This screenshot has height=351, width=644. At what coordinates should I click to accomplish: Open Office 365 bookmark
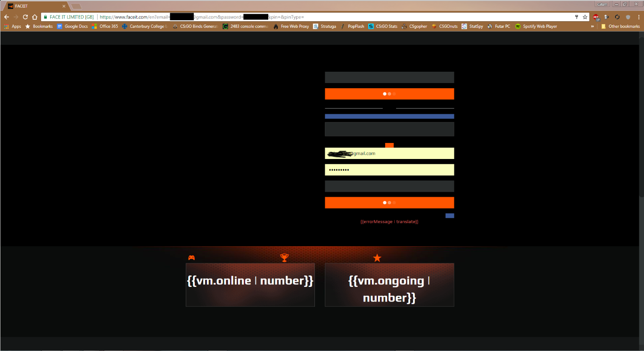point(105,26)
